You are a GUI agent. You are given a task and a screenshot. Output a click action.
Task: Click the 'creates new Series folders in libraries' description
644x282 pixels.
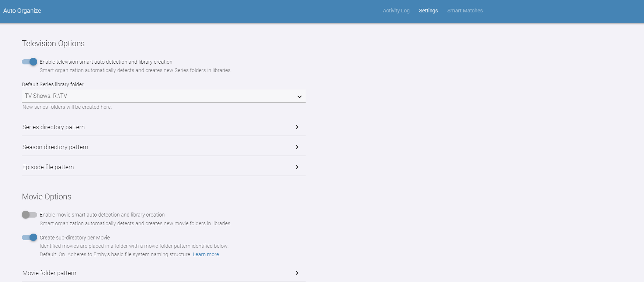[136, 70]
